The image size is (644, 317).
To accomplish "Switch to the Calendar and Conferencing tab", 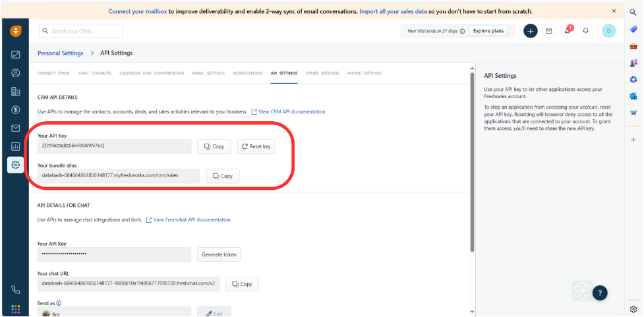I will click(x=152, y=73).
